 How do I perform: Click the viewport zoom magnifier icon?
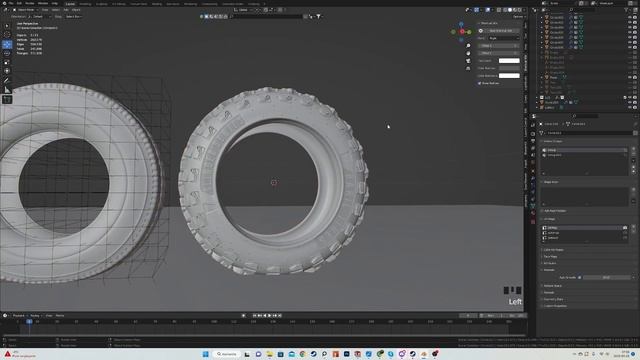tap(468, 46)
